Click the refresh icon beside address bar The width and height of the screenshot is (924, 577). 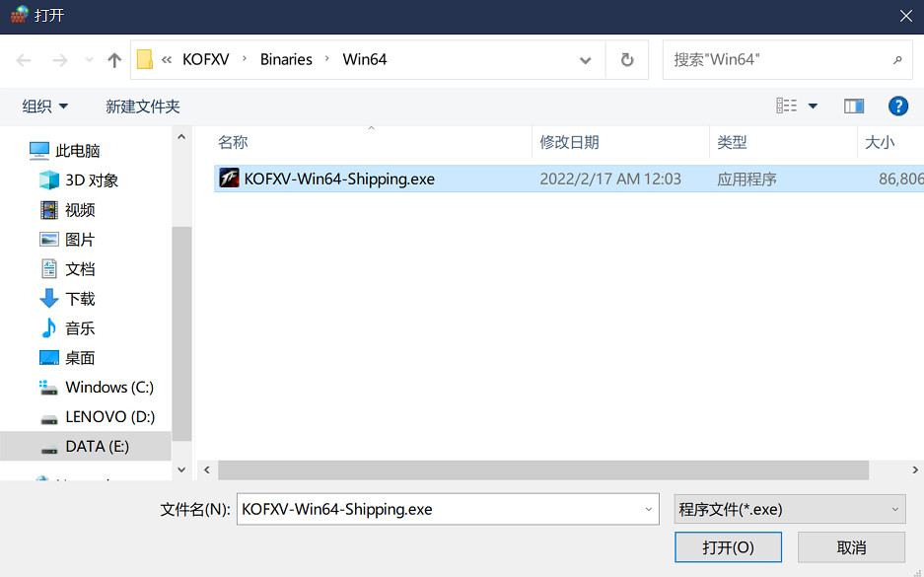pos(627,60)
